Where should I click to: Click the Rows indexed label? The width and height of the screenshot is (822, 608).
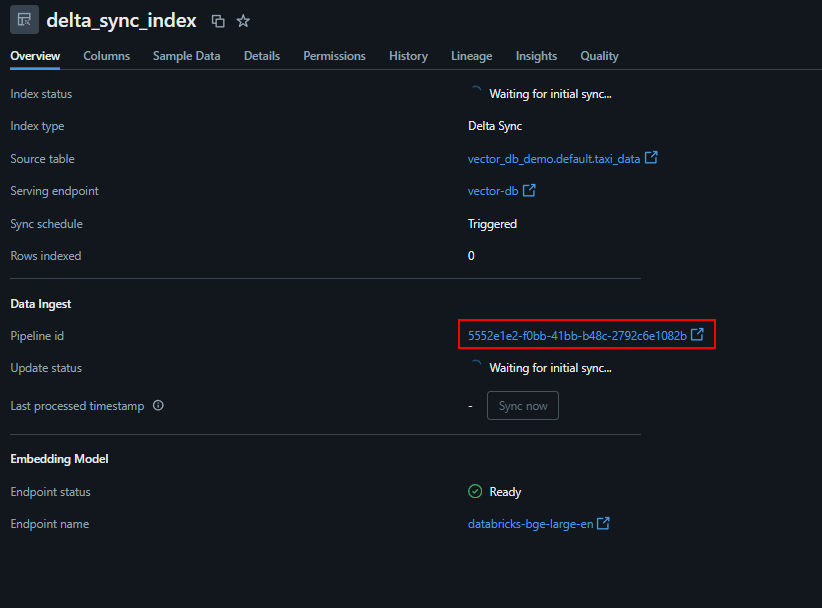click(46, 256)
